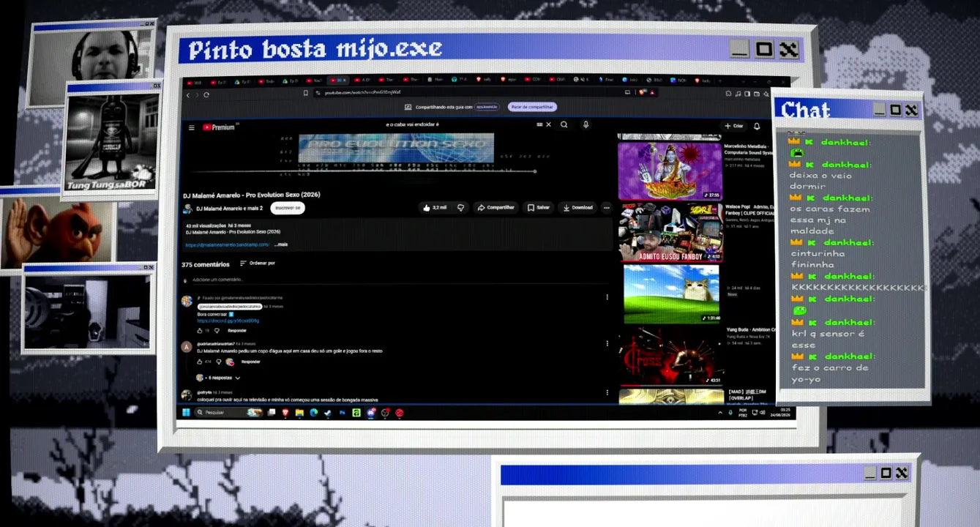The width and height of the screenshot is (980, 527).
Task: Maximize the Chat window
Action: pos(895,110)
